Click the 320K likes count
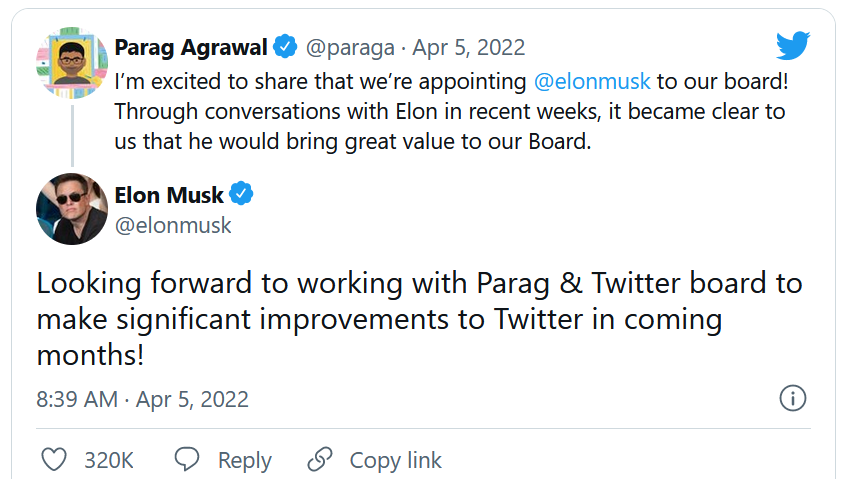846x479 pixels. click(x=108, y=460)
